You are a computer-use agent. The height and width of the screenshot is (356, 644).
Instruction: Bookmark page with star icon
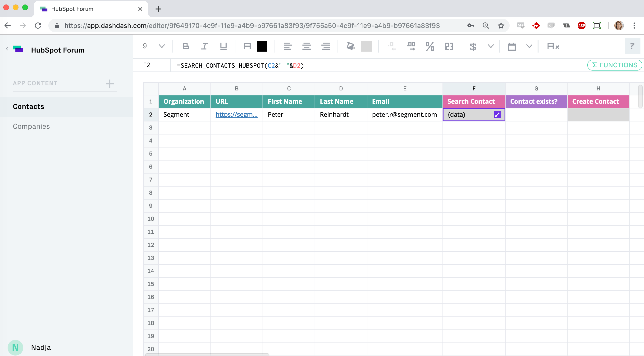click(x=501, y=26)
